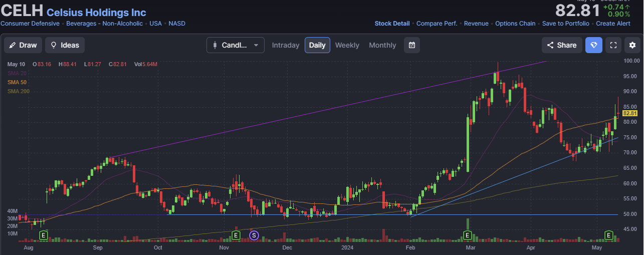Image resolution: width=644 pixels, height=255 pixels.
Task: Click the May 10 date label
Action: click(x=16, y=64)
